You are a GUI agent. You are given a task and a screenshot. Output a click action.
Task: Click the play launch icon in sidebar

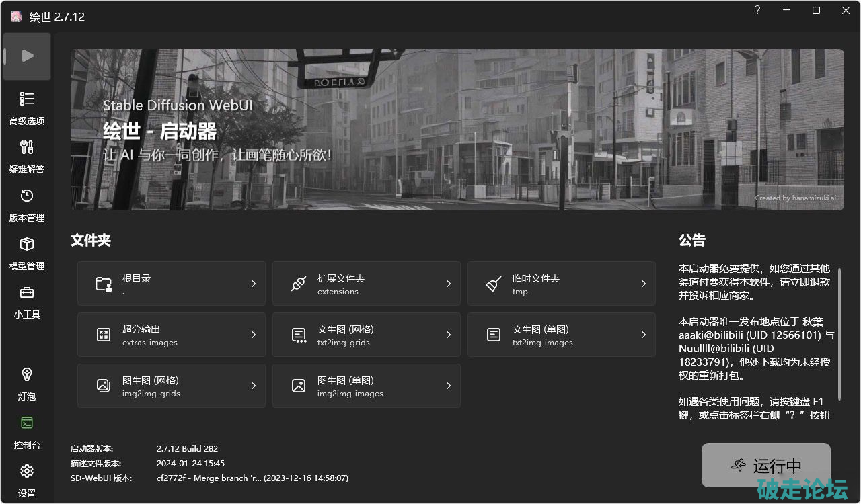(x=27, y=56)
